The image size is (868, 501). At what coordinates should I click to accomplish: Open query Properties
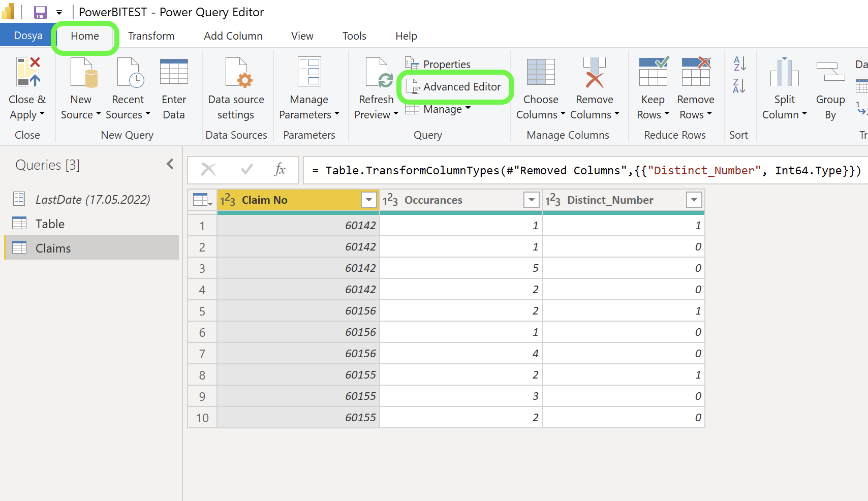tap(438, 64)
